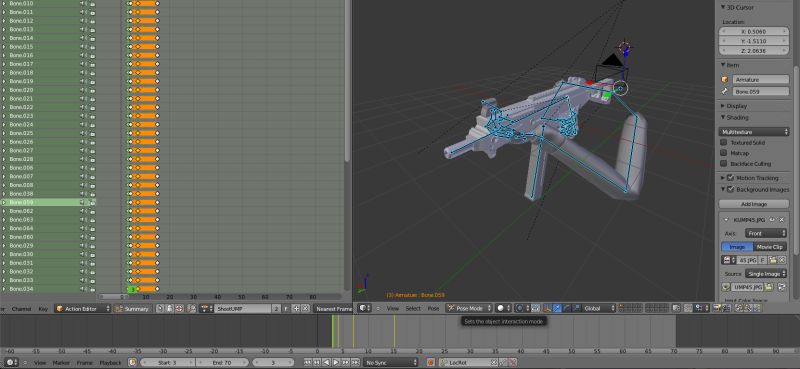Toggle the show hidden ghost icon in dope sheet
Screen dimensions: 800x369
[x=169, y=309]
